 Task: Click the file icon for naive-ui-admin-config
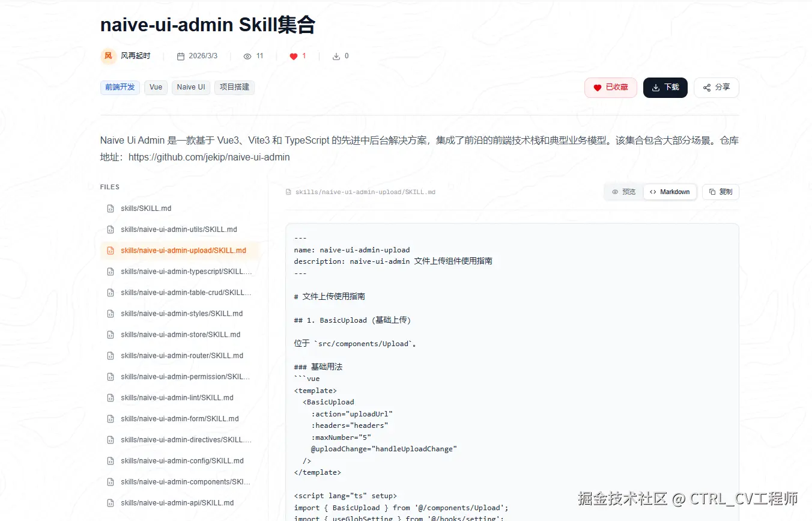pyautogui.click(x=111, y=461)
